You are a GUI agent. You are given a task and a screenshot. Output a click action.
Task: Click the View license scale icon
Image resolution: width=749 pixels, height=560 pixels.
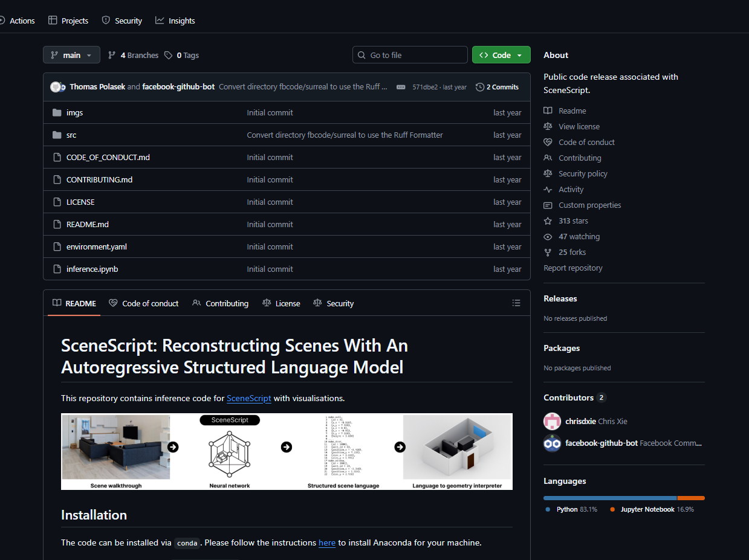coord(548,126)
